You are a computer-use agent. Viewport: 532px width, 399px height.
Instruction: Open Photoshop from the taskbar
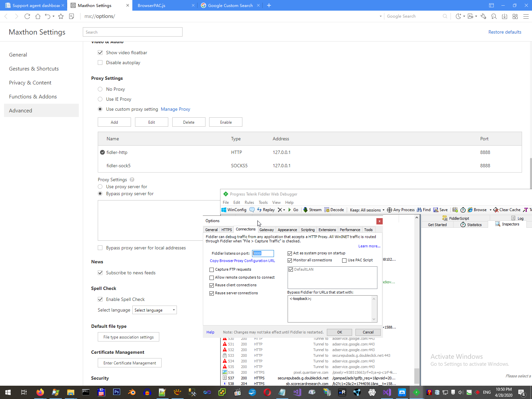(x=116, y=392)
